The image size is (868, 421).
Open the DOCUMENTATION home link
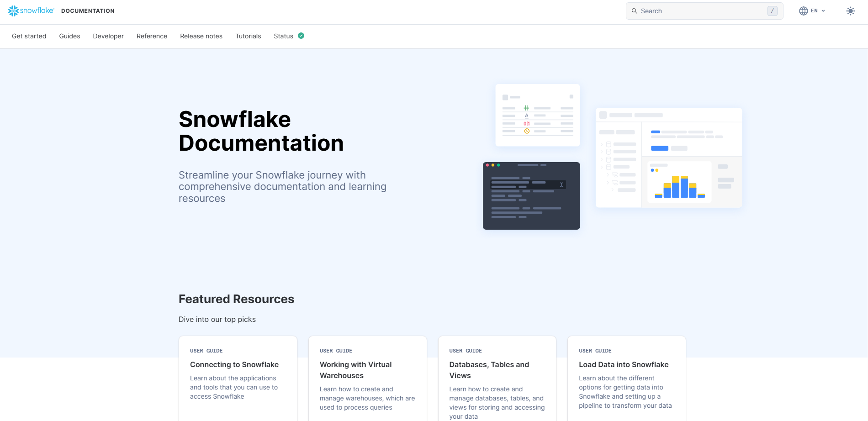[x=88, y=11]
